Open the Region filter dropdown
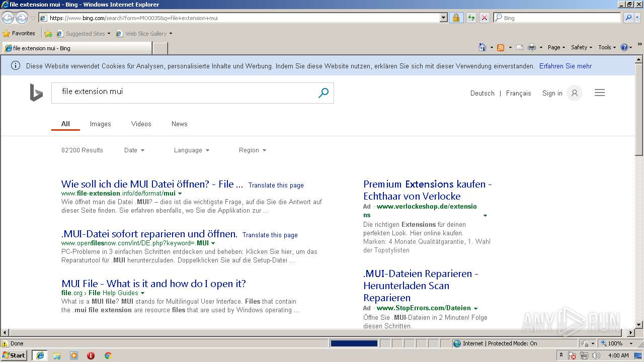This screenshot has height=362, width=644. tap(253, 150)
